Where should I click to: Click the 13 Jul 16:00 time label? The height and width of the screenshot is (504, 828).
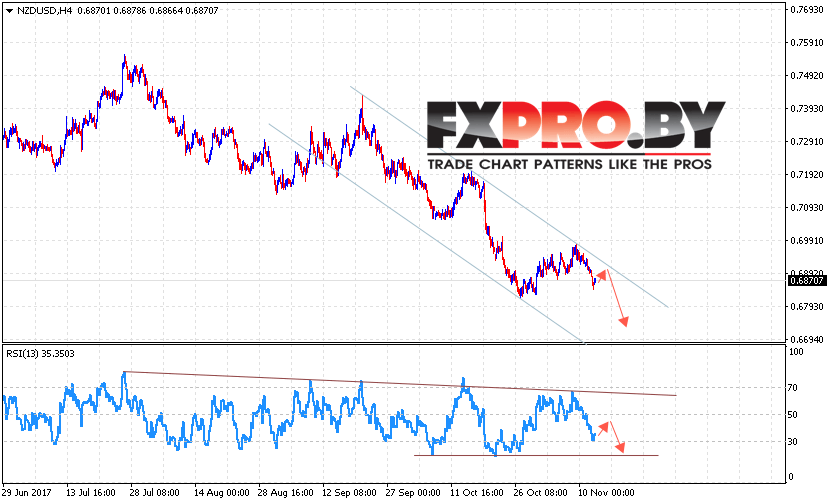91,492
